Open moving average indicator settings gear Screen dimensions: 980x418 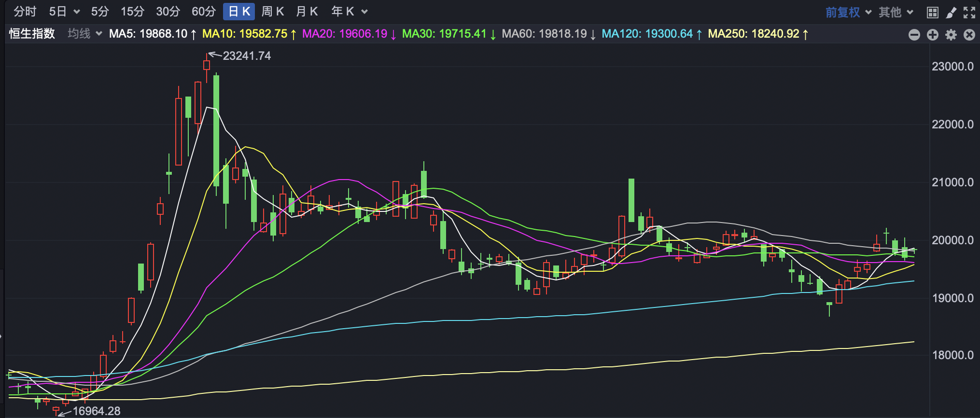tap(951, 35)
